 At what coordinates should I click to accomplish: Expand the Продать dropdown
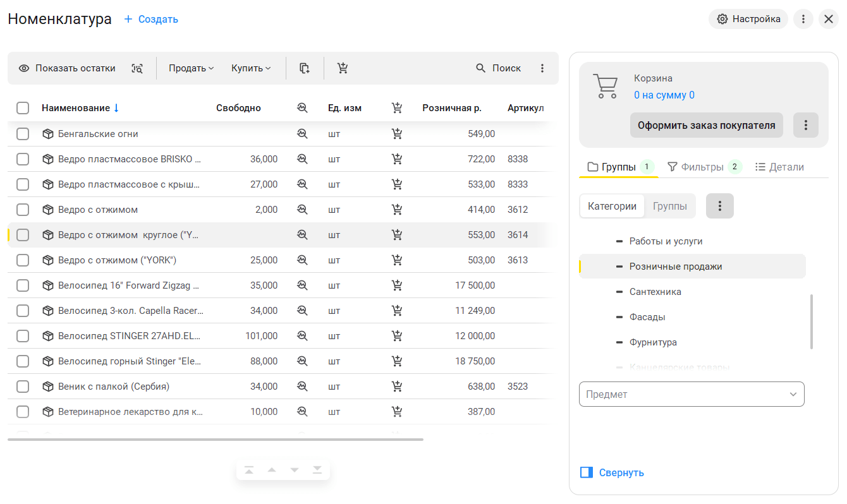191,68
